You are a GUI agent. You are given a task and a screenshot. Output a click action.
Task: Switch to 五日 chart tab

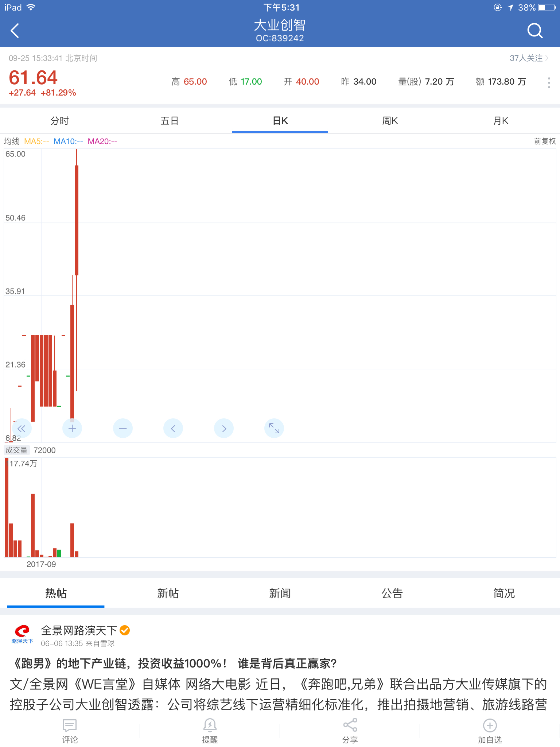pos(170,121)
